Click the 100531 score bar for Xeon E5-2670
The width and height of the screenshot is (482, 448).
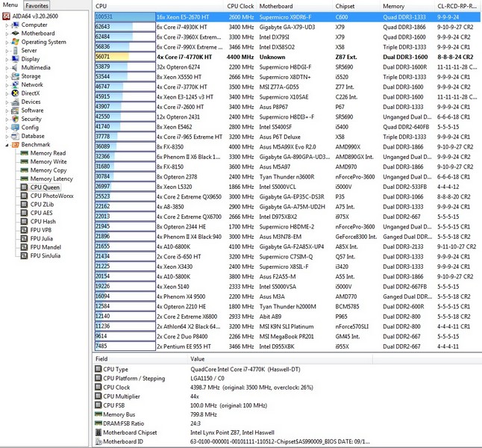[125, 17]
